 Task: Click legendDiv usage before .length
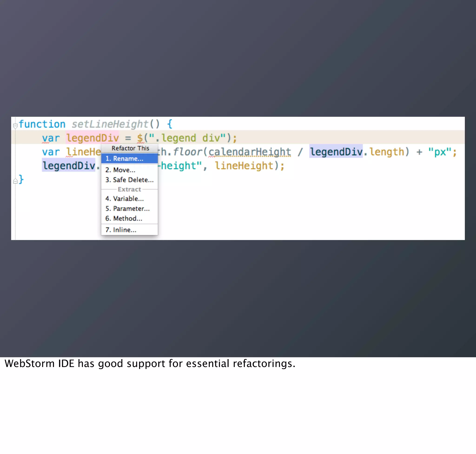click(336, 152)
